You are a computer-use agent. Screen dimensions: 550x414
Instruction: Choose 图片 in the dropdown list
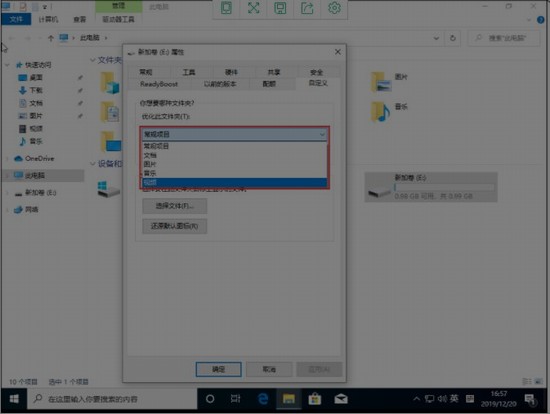[x=234, y=164]
